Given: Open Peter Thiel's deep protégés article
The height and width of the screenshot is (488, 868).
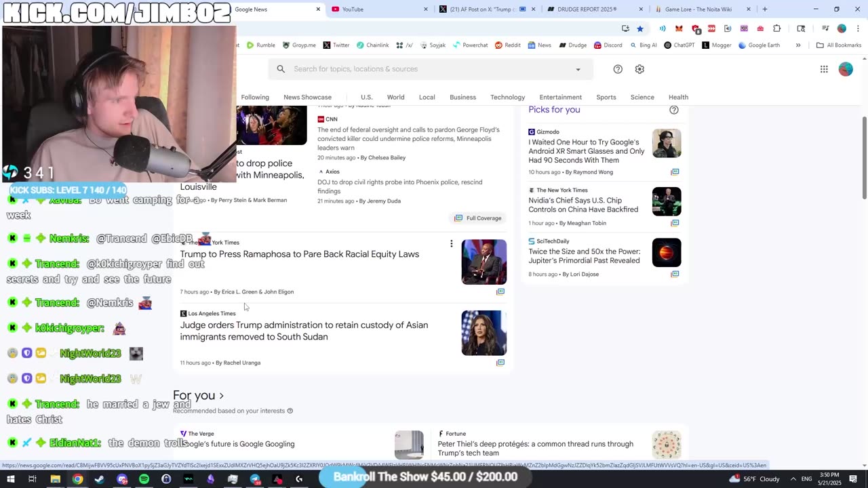Looking at the screenshot, I should click(x=536, y=448).
